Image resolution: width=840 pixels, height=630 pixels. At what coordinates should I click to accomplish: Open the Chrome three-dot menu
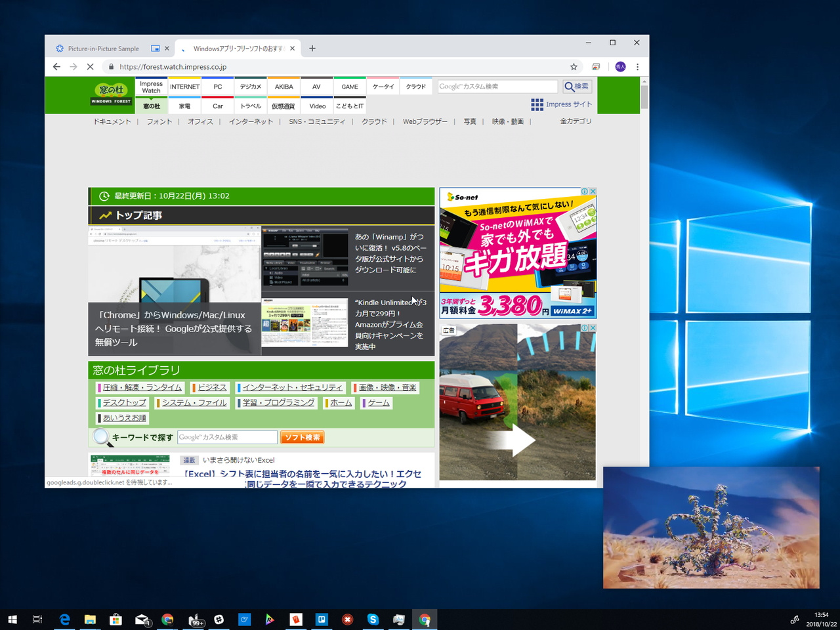click(x=637, y=66)
